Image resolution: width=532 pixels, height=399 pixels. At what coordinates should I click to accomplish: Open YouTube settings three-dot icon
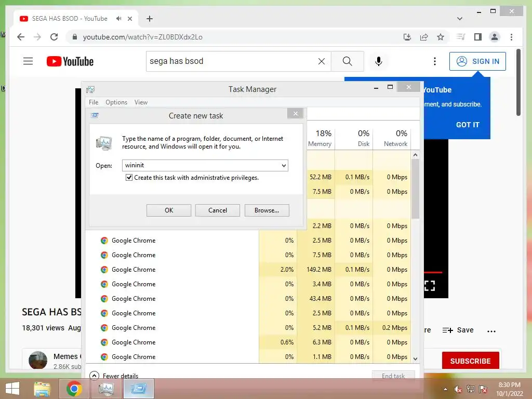(x=435, y=61)
